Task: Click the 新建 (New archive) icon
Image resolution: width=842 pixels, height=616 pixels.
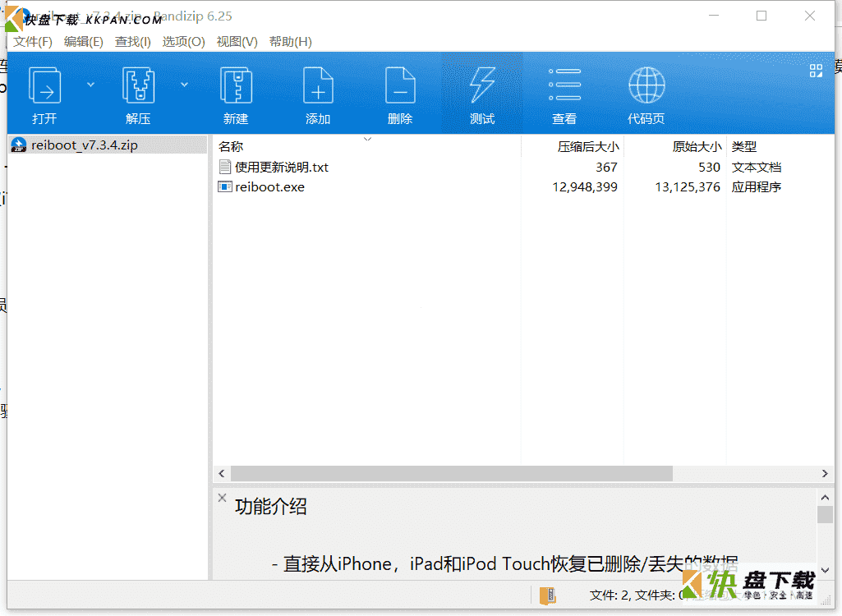Action: click(236, 85)
